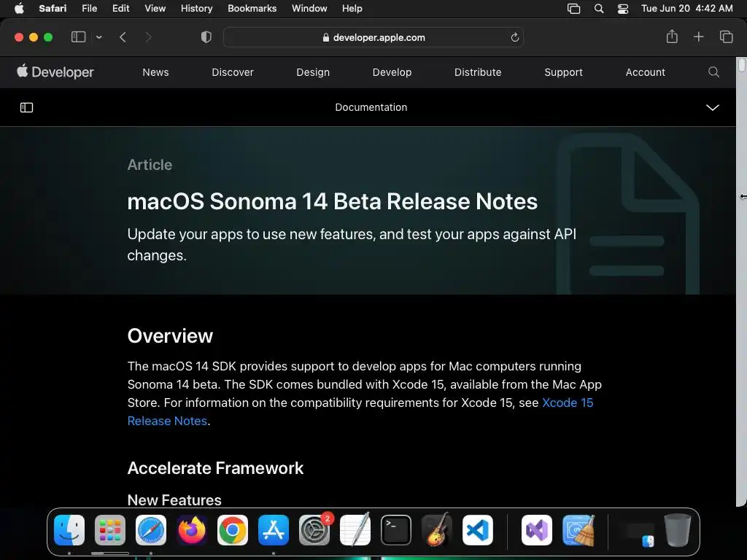Open the App Store from the Dock
Viewport: 747px width, 560px height.
[274, 530]
